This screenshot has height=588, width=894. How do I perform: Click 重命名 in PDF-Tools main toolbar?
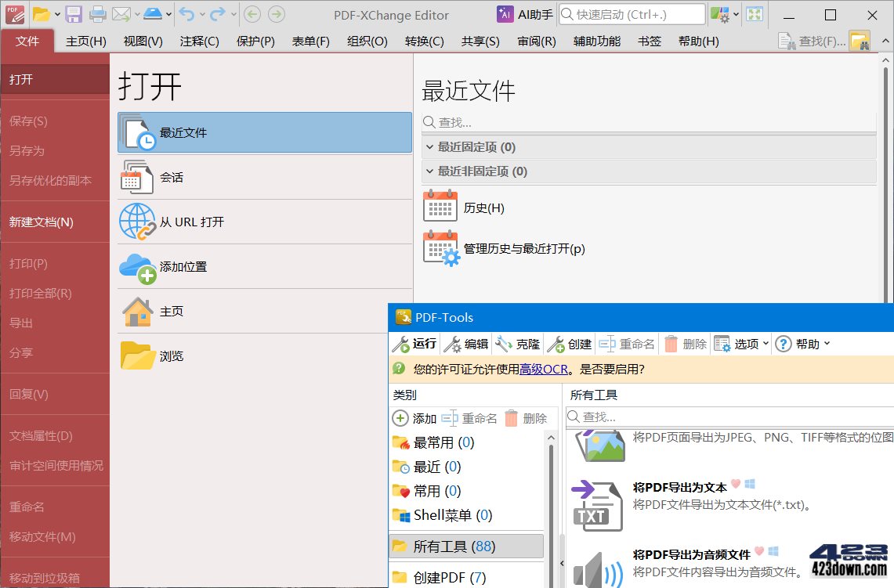[627, 344]
